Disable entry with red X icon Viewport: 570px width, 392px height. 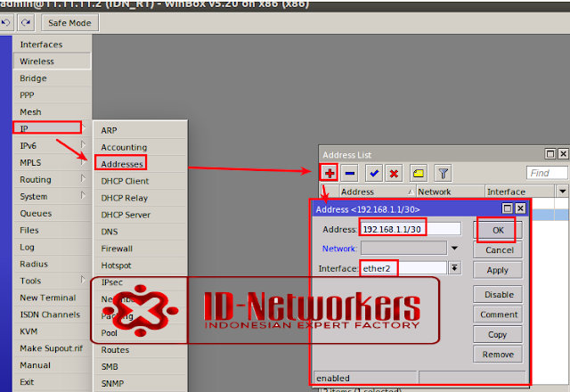click(394, 173)
